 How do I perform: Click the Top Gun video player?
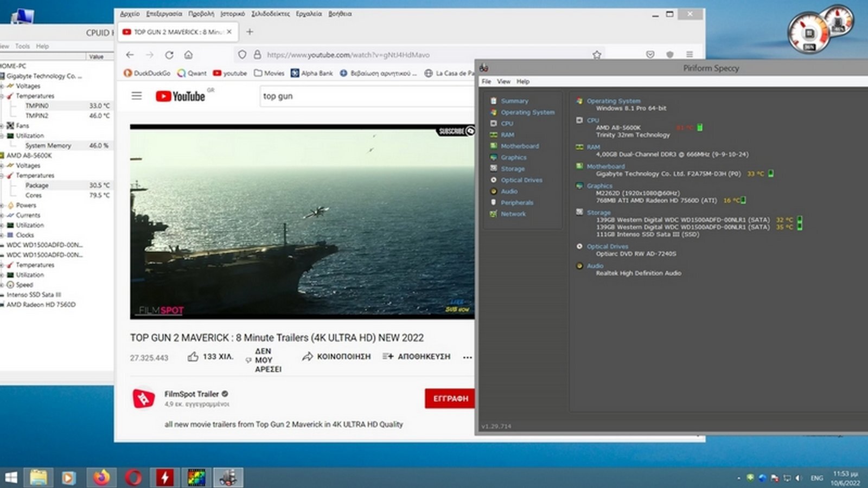click(302, 221)
